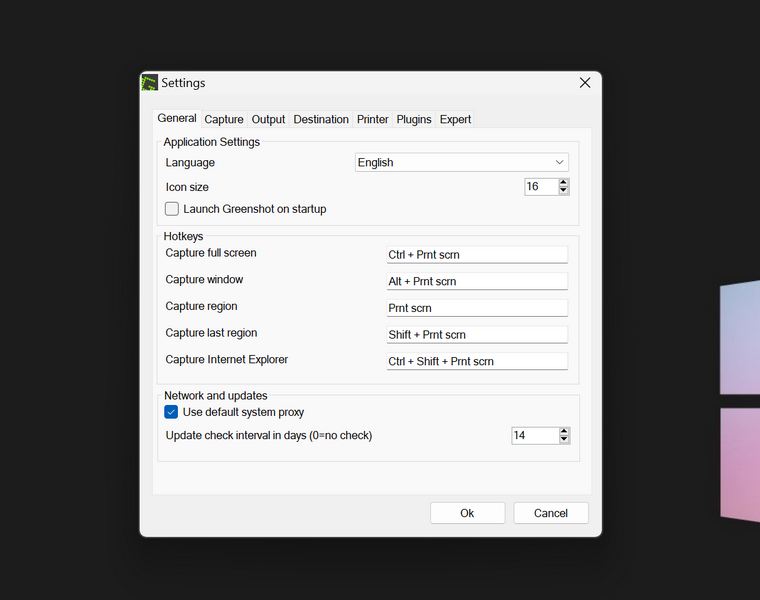Select the Capture Internet Explorer hotkey field
Image resolution: width=760 pixels, height=600 pixels.
click(477, 361)
